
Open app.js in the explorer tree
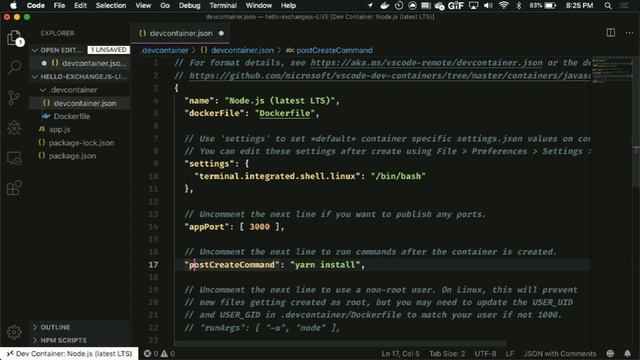coord(60,129)
